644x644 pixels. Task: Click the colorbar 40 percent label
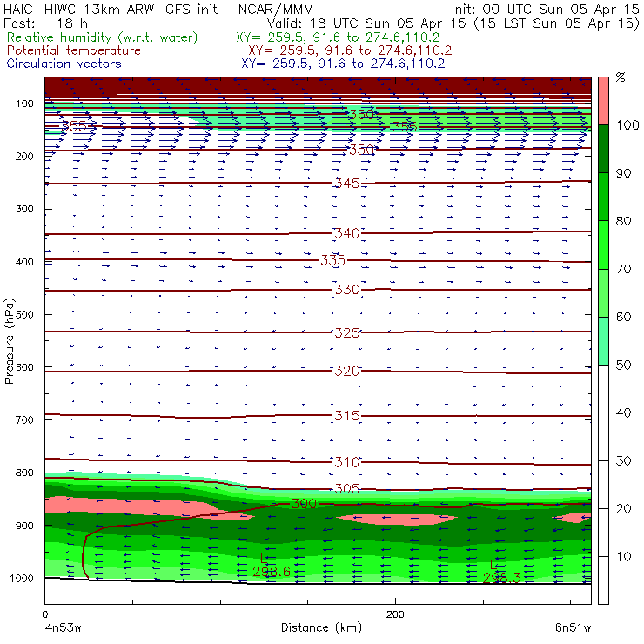point(623,413)
